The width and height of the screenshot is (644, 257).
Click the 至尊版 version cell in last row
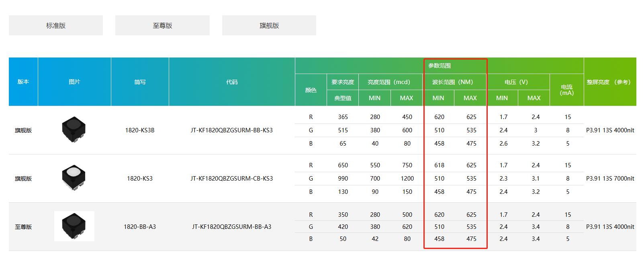coord(23,227)
